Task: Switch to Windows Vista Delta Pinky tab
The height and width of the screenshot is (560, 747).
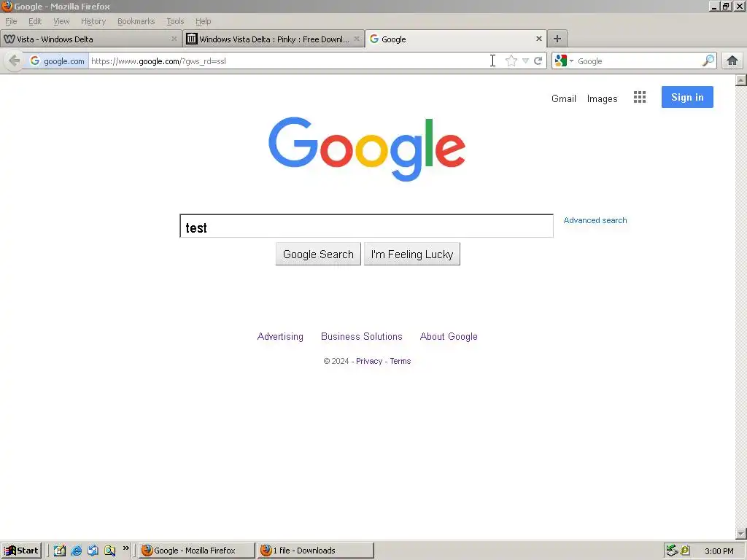Action: [x=274, y=39]
